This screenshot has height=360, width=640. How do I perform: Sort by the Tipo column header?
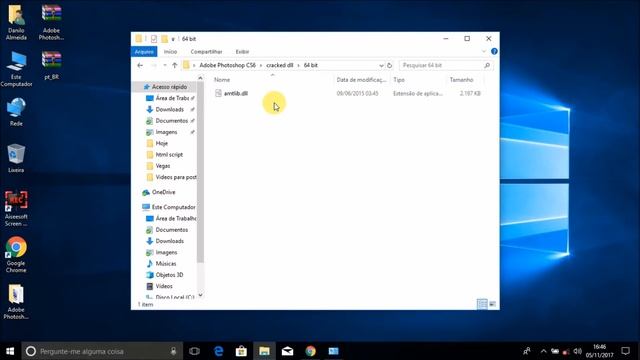[x=399, y=80]
